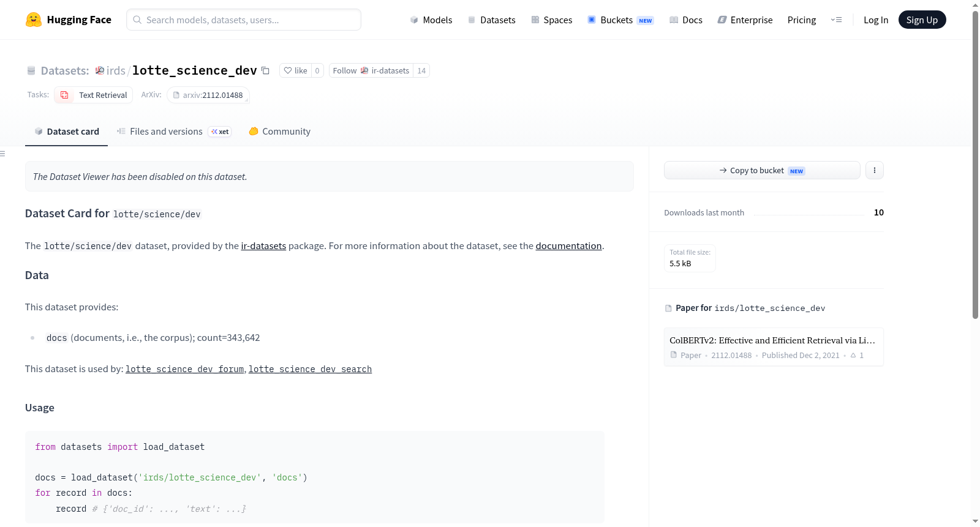Open the Hugging Face logo home link
This screenshot has height=527, width=980.
click(x=69, y=20)
